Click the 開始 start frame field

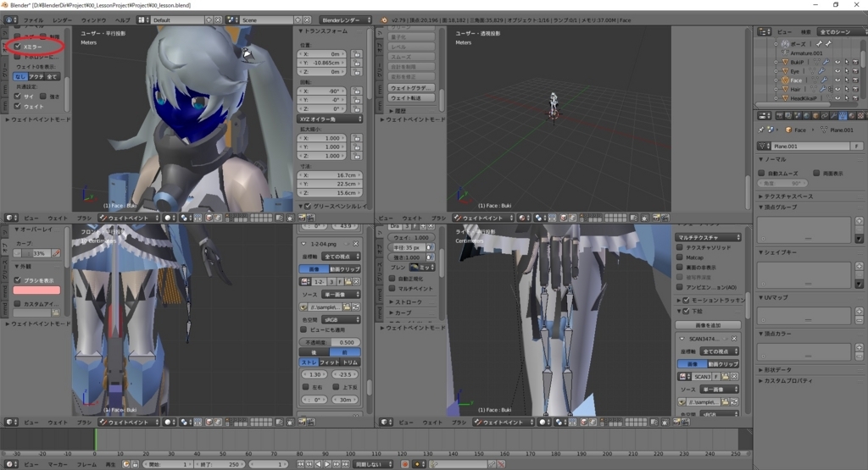pos(168,464)
